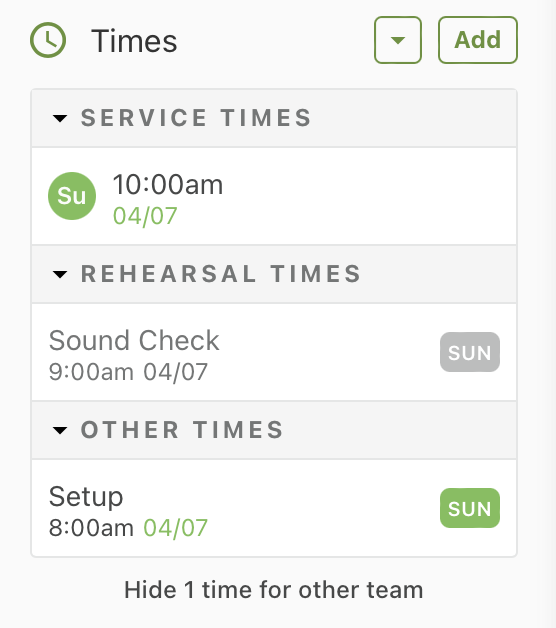556x628 pixels.
Task: Open the dropdown arrow button next to Add
Action: tap(398, 40)
